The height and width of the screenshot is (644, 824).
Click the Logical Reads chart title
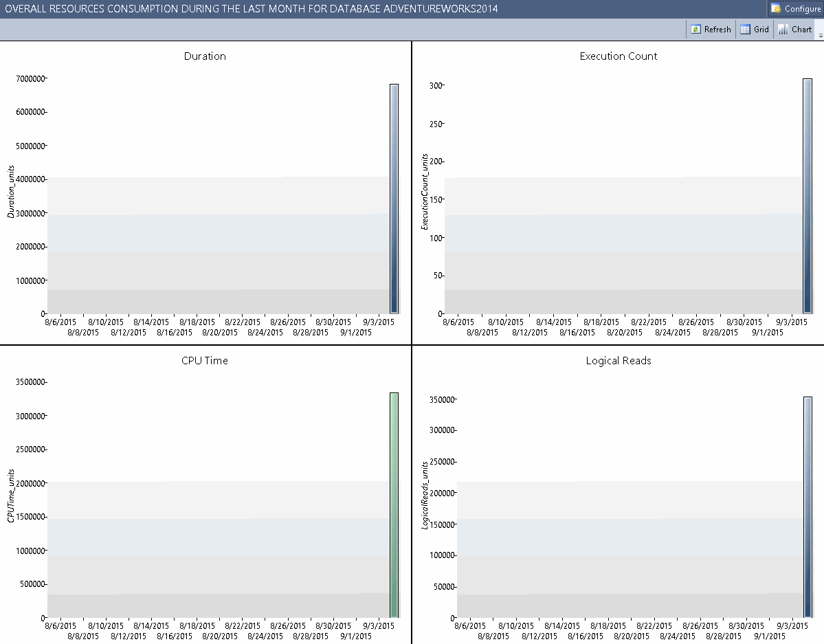(x=617, y=360)
